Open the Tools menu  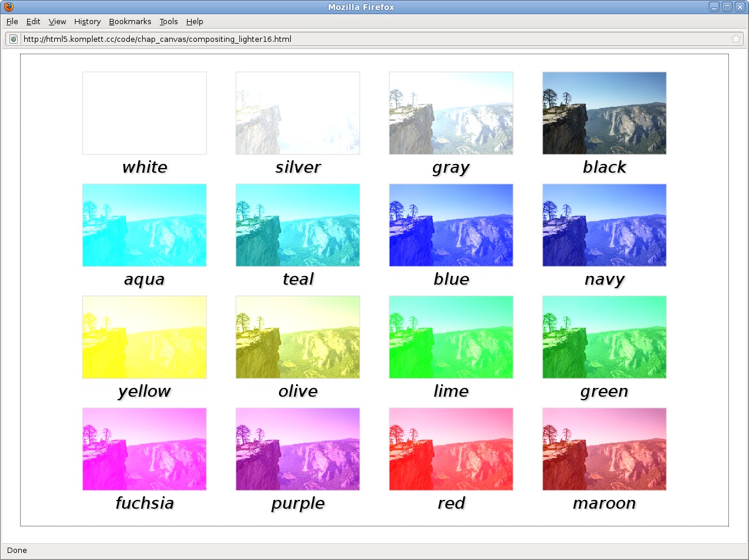pos(168,21)
